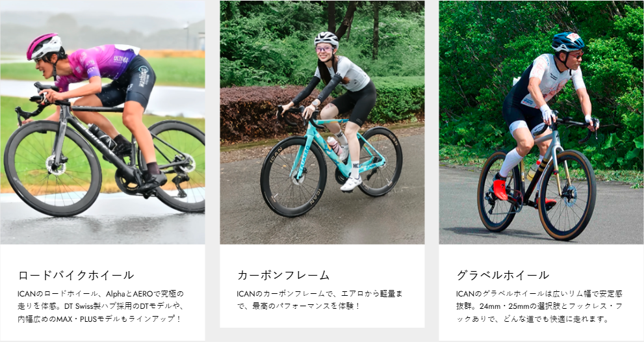Click the pink water bottle on teal frame

(x=334, y=146)
